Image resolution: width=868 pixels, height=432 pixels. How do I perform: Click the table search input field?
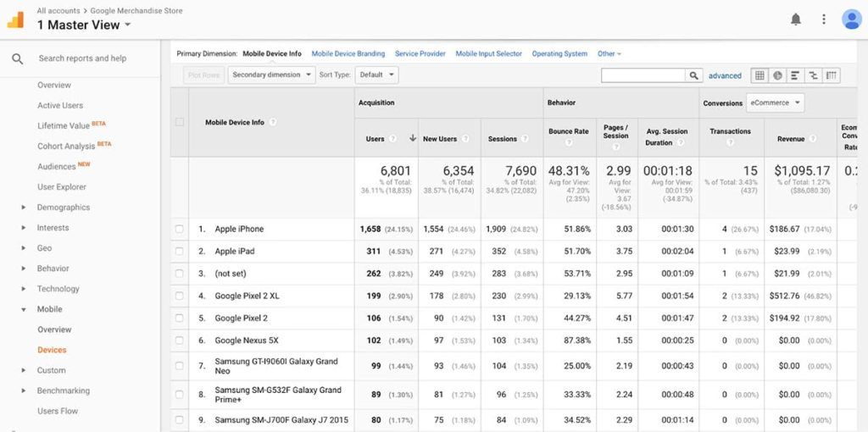coord(643,75)
